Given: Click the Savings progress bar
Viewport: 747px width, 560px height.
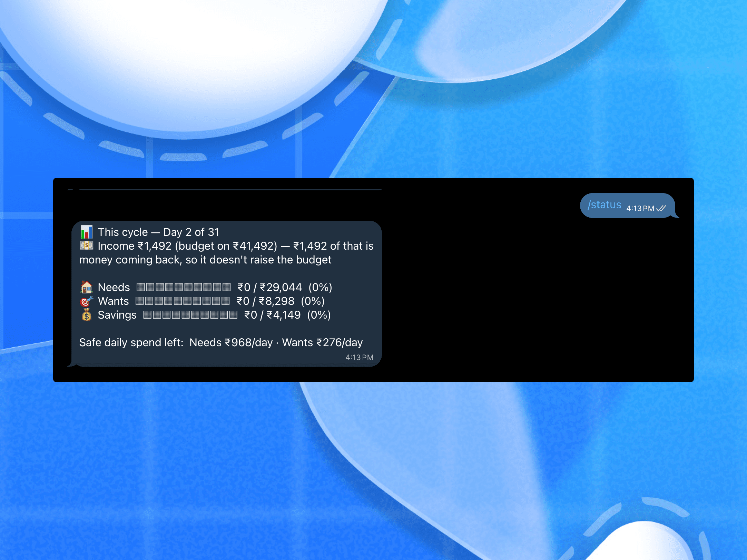Looking at the screenshot, I should click(x=190, y=314).
